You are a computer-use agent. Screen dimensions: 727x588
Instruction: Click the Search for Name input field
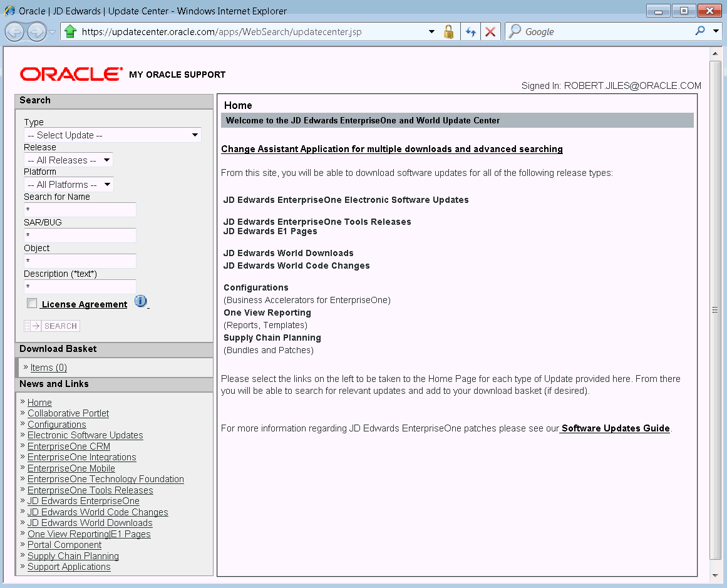point(80,210)
